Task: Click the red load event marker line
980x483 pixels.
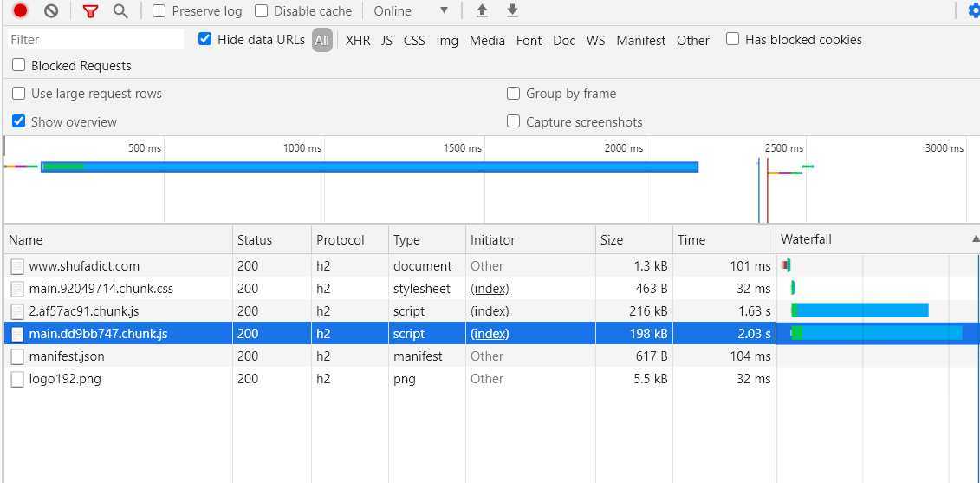Action: [767, 191]
